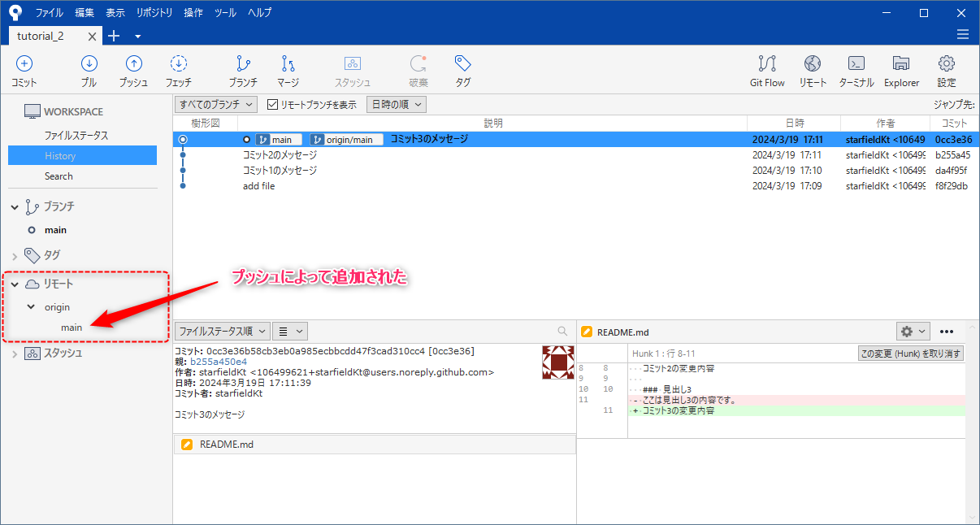The width and height of the screenshot is (980, 525).
Task: Select commit コミット1のメッセージ row
Action: [x=576, y=171]
